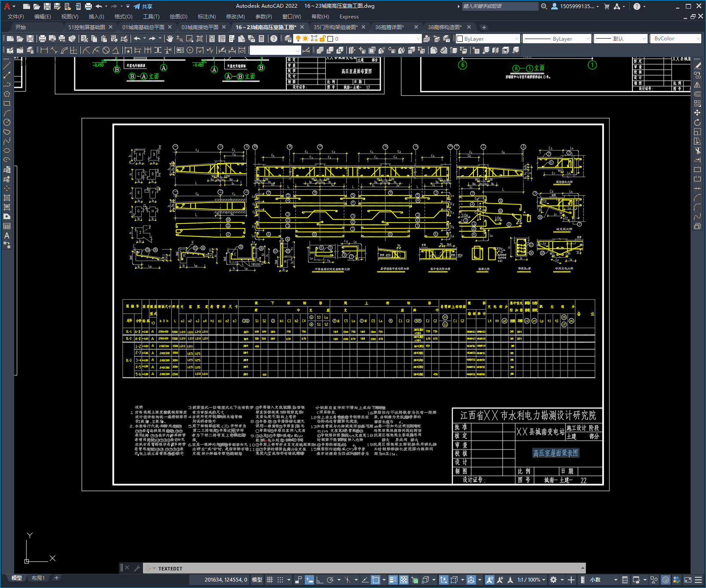Image resolution: width=706 pixels, height=588 pixels.
Task: Switch to the 布局1 layout tab
Action: pyautogui.click(x=38, y=578)
